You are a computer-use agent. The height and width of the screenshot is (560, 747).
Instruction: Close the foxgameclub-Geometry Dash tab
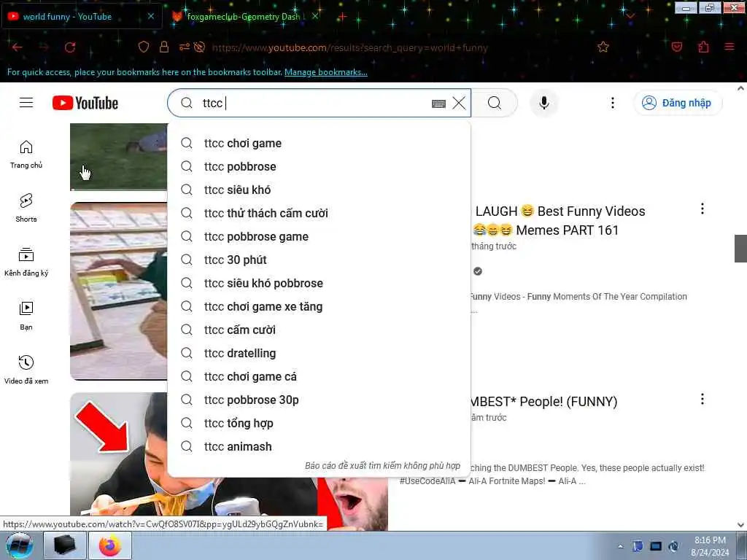(x=315, y=16)
